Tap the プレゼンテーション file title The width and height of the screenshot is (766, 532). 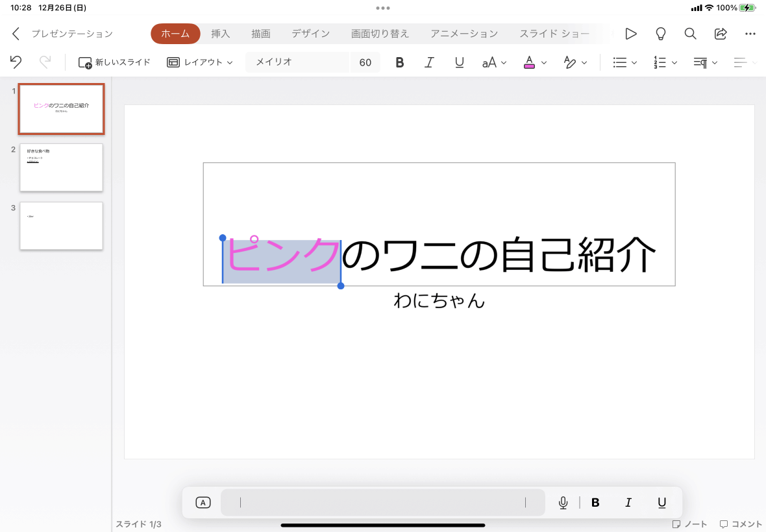(72, 34)
